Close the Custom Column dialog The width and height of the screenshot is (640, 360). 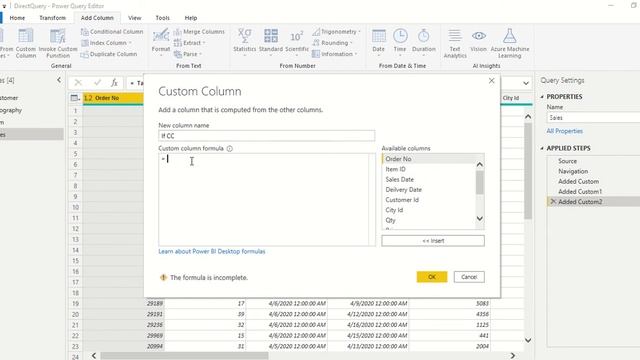(x=491, y=81)
